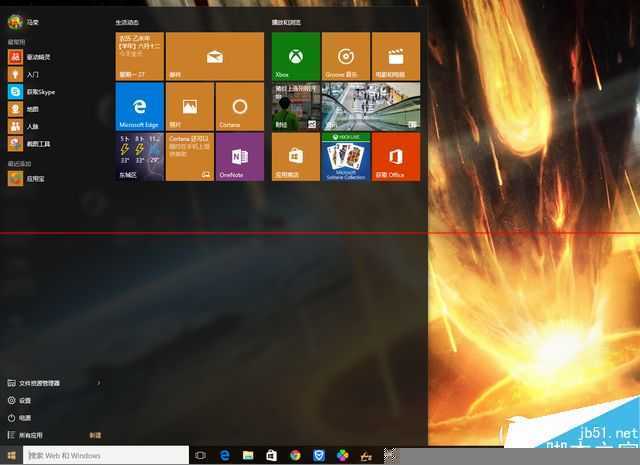
Task: Open the Finance live tile with green-shirted person
Action: tap(296, 107)
